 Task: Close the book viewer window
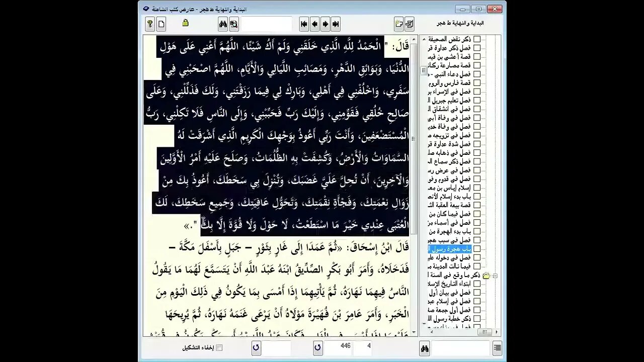pyautogui.click(x=495, y=9)
